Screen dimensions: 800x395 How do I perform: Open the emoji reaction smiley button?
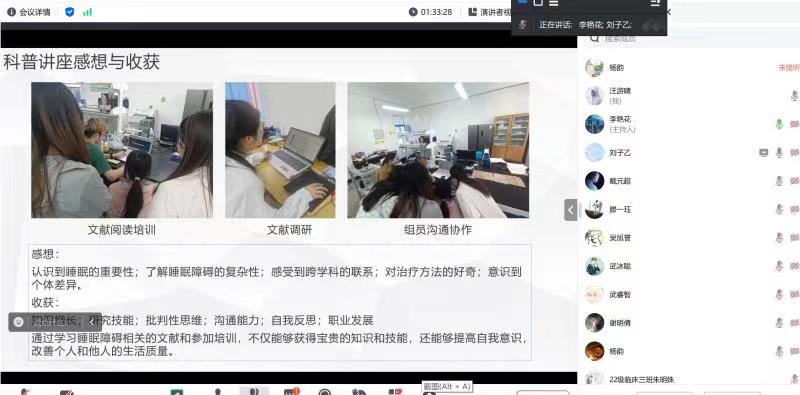point(18,322)
